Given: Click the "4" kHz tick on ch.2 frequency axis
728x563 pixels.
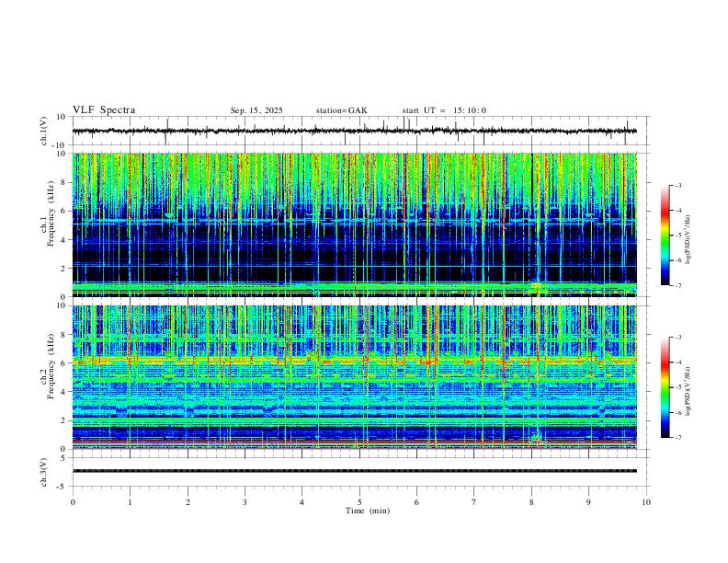Looking at the screenshot, I should 64,392.
